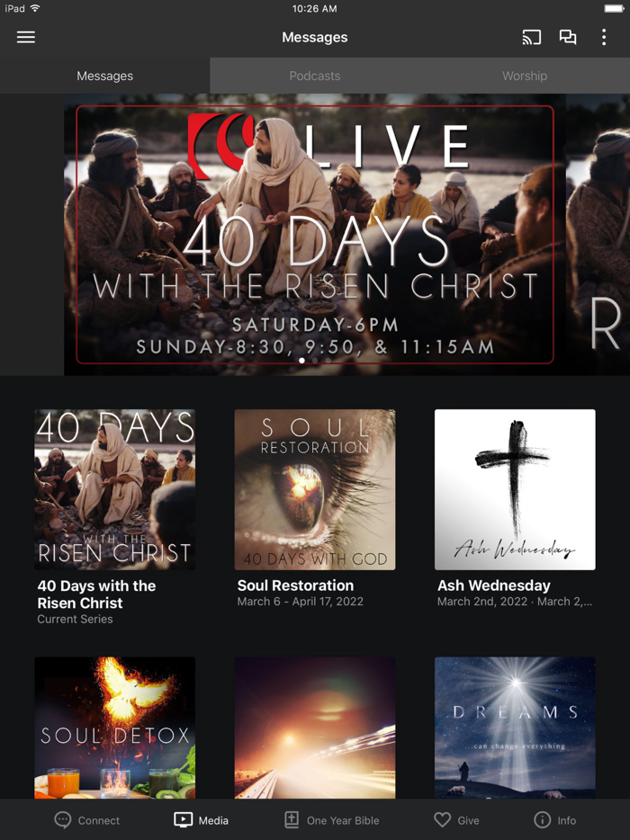Tap the Connect speech bubble icon
The image size is (630, 840).
[x=63, y=819]
